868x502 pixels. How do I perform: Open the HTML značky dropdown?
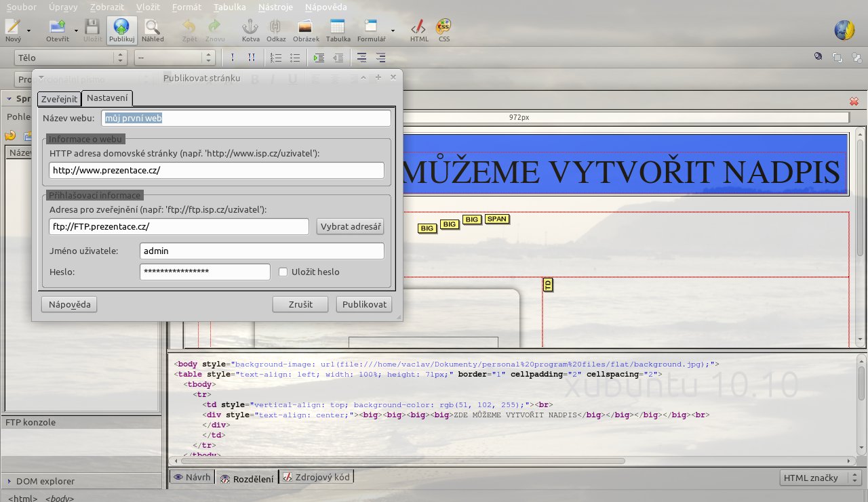pyautogui.click(x=820, y=478)
